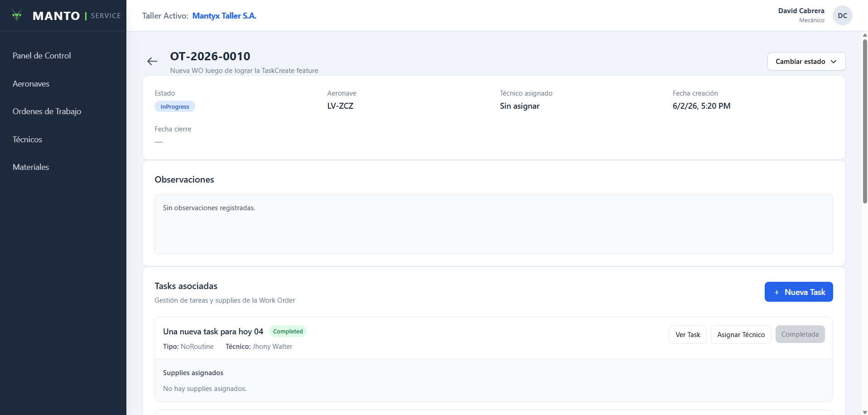
Task: Click the vertical page scrollbar
Action: tap(865, 121)
